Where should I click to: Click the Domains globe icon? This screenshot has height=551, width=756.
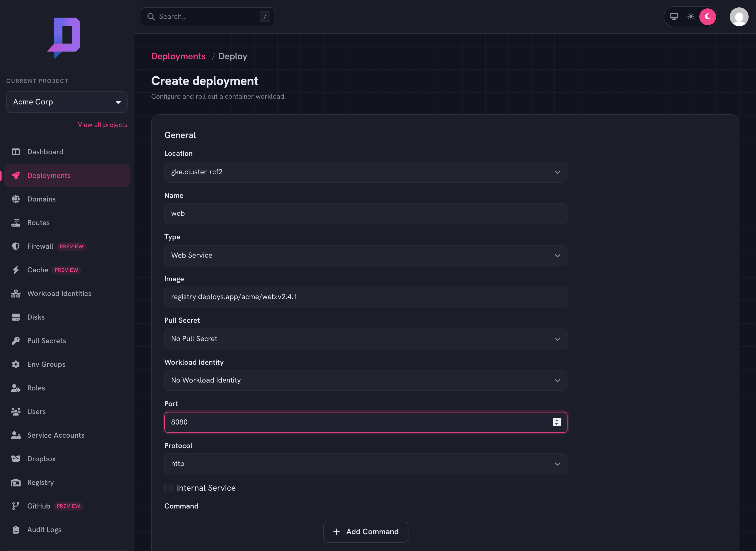[x=16, y=199]
